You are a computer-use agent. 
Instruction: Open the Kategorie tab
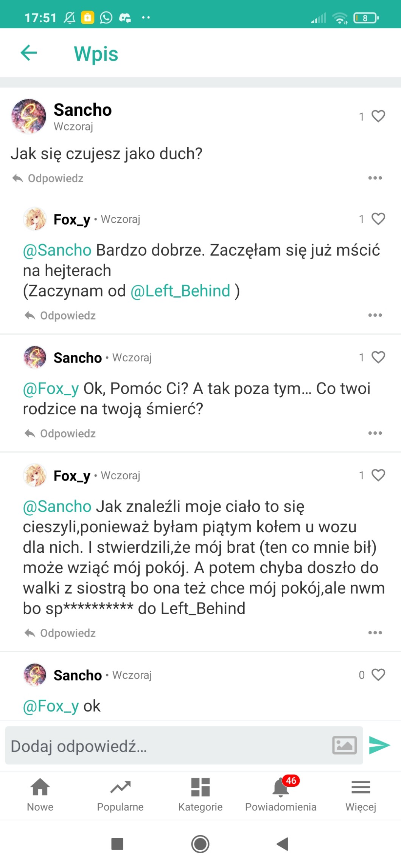point(201,795)
